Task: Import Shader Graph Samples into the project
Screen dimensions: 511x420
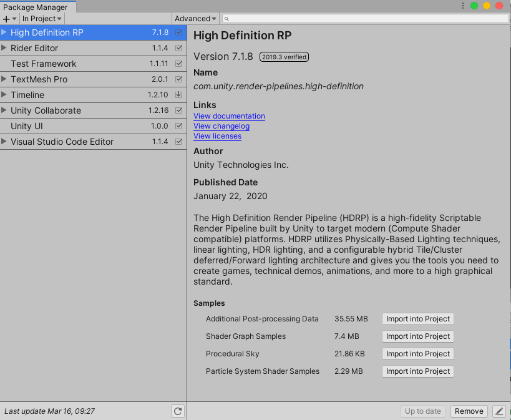Action: click(417, 336)
